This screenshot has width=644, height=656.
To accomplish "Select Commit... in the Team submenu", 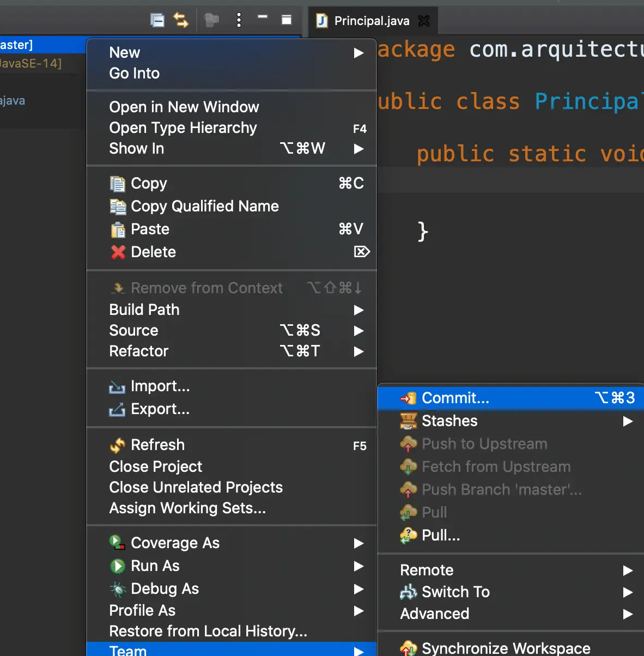I will coord(455,398).
